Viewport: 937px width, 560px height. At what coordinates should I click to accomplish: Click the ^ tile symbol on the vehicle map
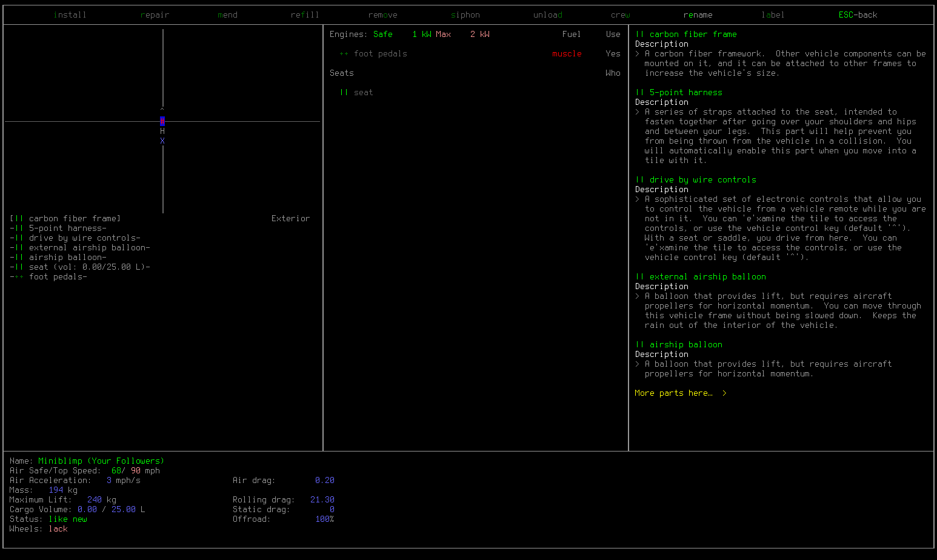tap(162, 112)
